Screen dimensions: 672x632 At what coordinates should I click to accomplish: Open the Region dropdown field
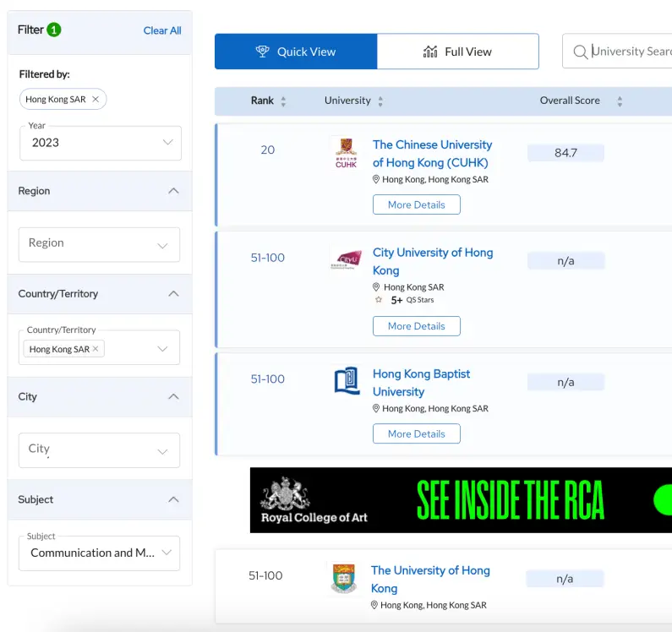[x=99, y=244]
